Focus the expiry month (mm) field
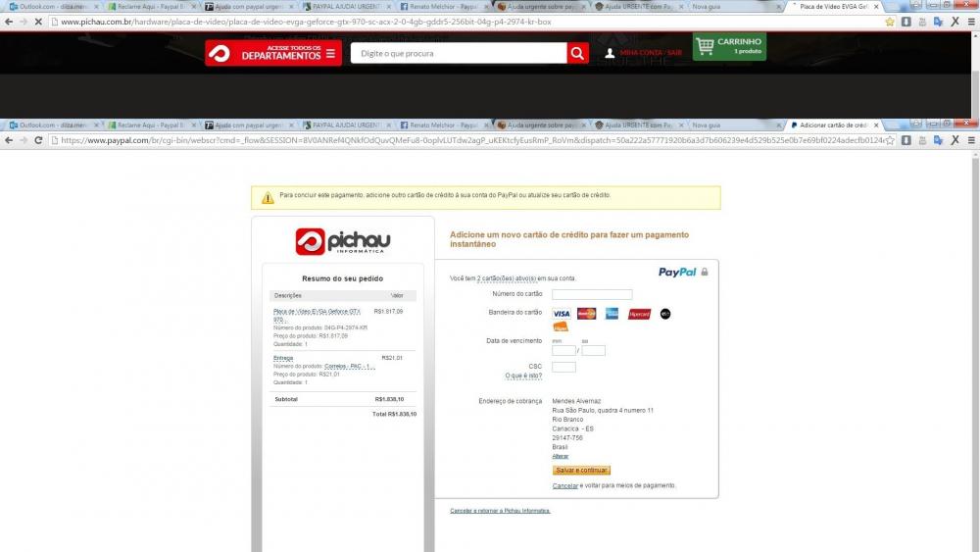This screenshot has width=980, height=552. click(x=563, y=351)
